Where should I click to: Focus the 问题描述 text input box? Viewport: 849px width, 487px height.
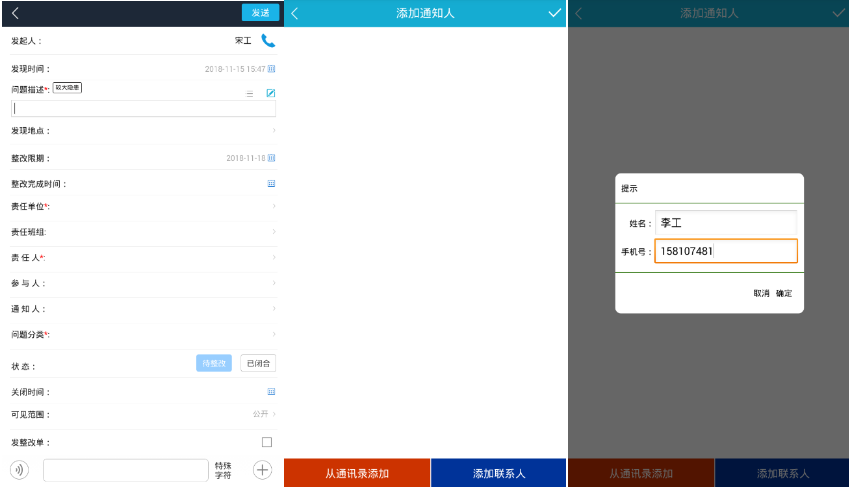click(x=143, y=108)
